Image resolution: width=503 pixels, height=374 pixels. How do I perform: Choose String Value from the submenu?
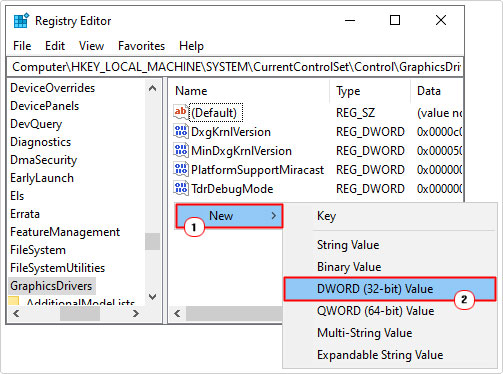(348, 245)
